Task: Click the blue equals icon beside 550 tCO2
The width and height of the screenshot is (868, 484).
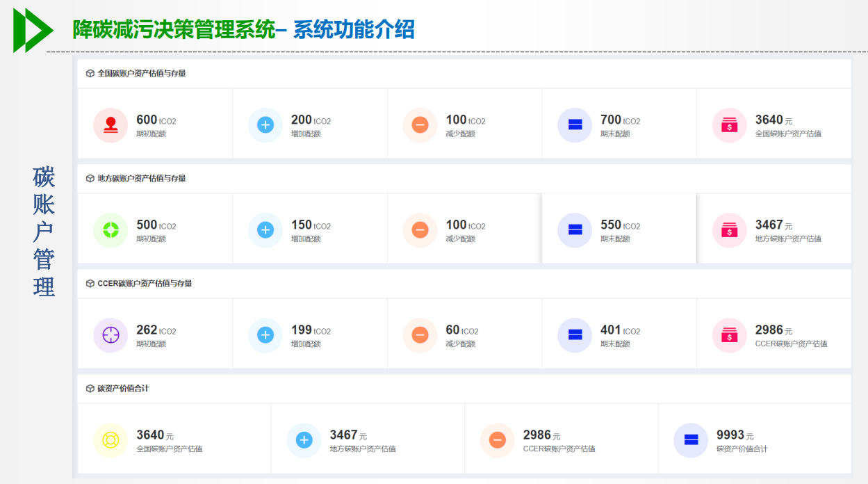Action: pyautogui.click(x=575, y=230)
